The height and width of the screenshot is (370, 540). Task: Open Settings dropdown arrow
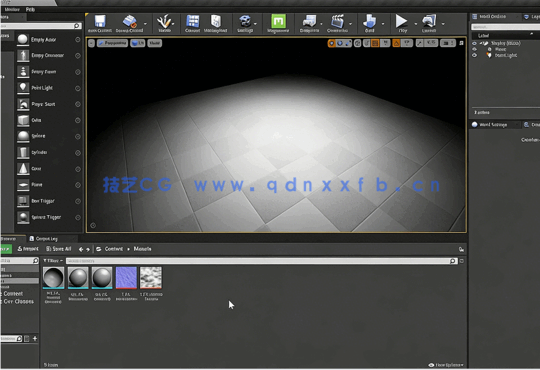pos(255,24)
